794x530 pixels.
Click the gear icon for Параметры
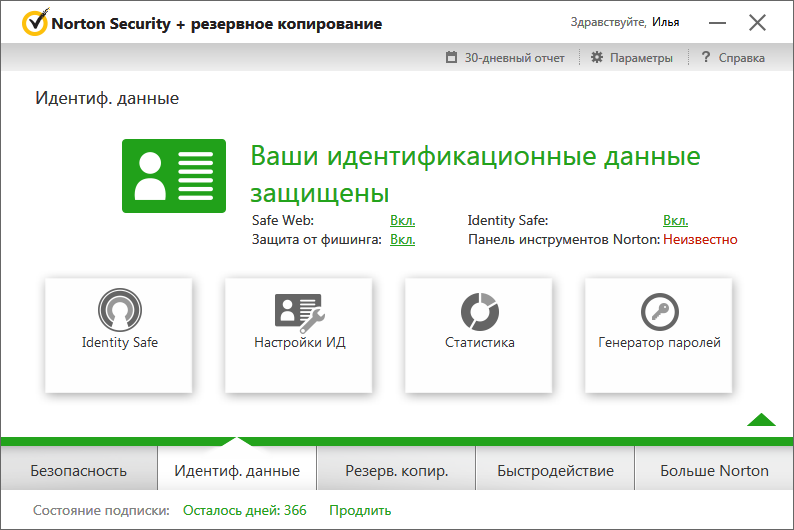tap(597, 57)
